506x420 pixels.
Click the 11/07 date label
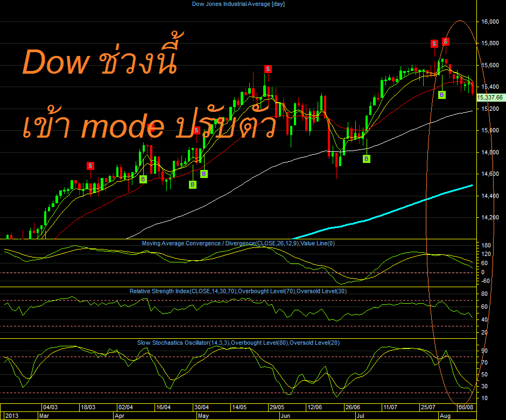click(x=390, y=407)
